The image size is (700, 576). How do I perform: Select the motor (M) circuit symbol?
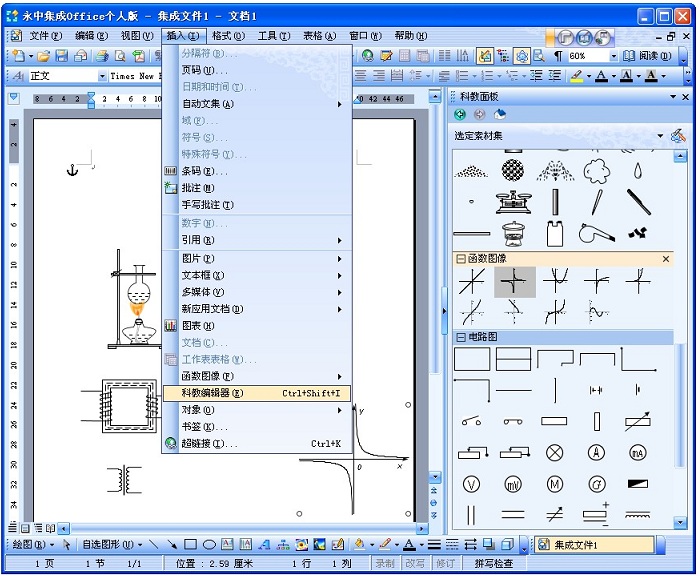click(554, 484)
